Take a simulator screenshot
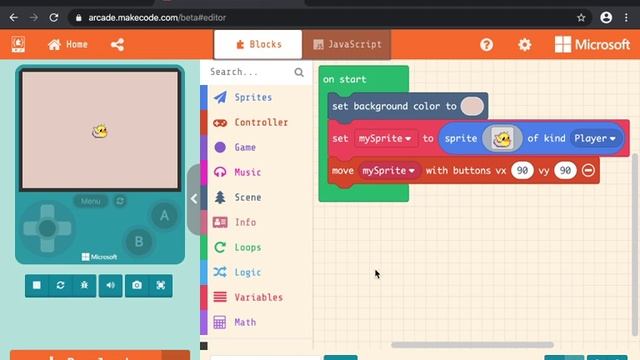Screen dimensions: 640x360 pos(137,285)
